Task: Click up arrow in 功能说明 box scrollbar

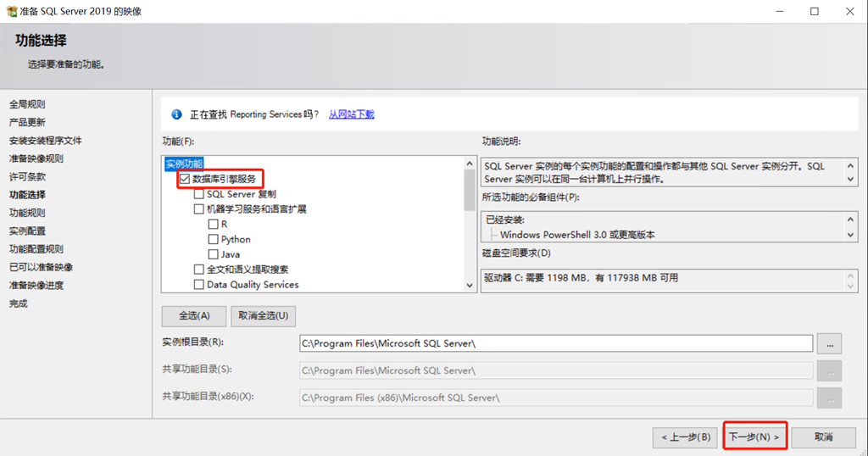Action: coord(850,165)
